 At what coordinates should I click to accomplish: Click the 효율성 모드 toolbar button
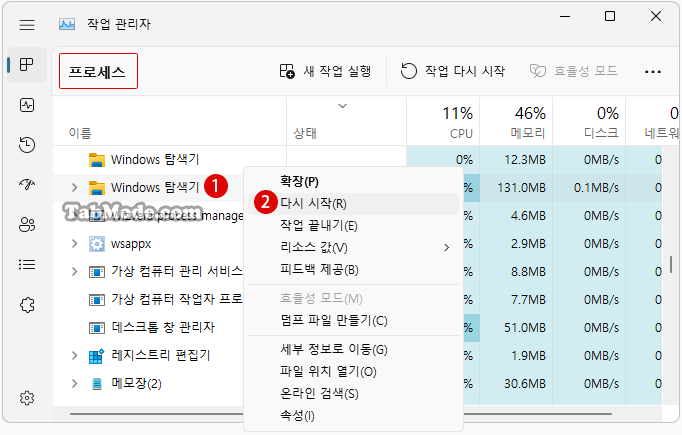(573, 71)
